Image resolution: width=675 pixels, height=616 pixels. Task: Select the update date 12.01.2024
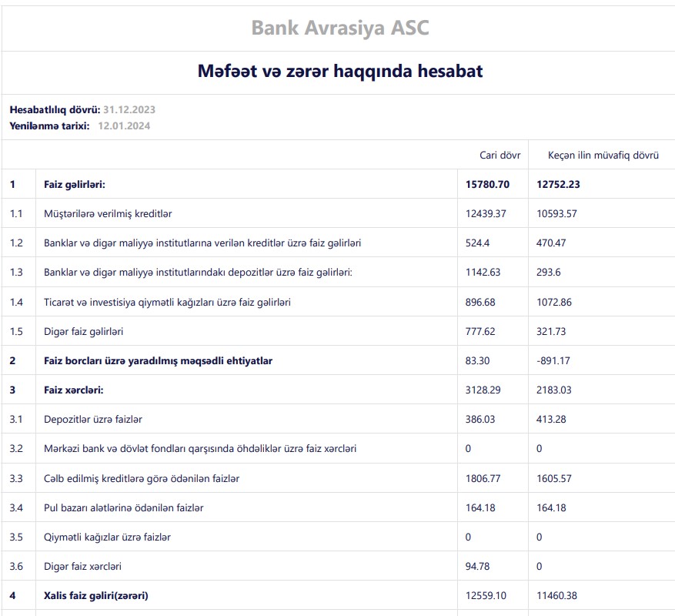[124, 126]
